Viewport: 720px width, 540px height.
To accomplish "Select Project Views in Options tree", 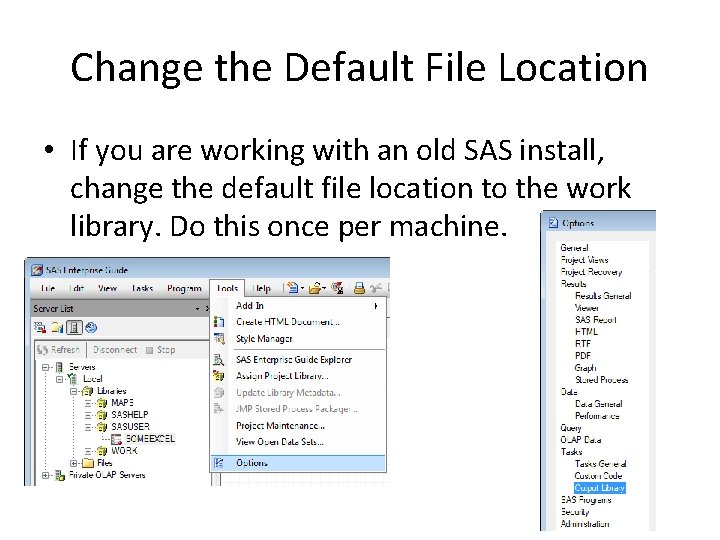I will (x=585, y=260).
